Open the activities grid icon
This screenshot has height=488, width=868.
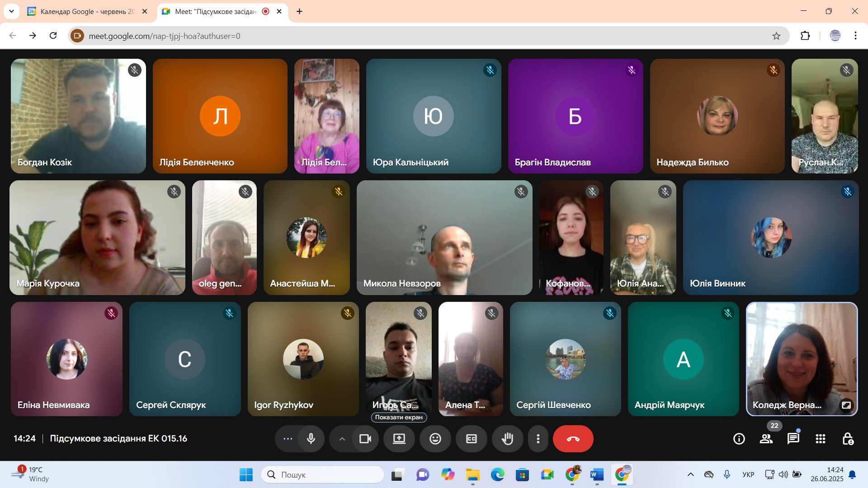pos(820,439)
